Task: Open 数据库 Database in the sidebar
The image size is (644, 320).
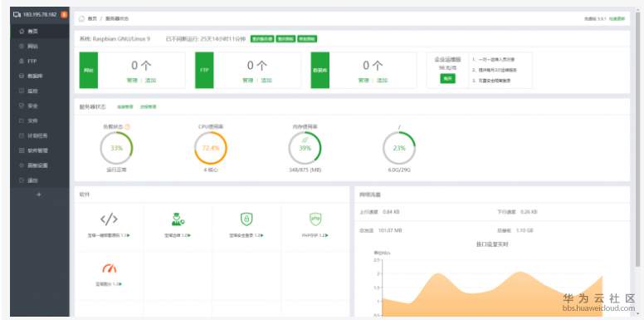Action: [40, 76]
